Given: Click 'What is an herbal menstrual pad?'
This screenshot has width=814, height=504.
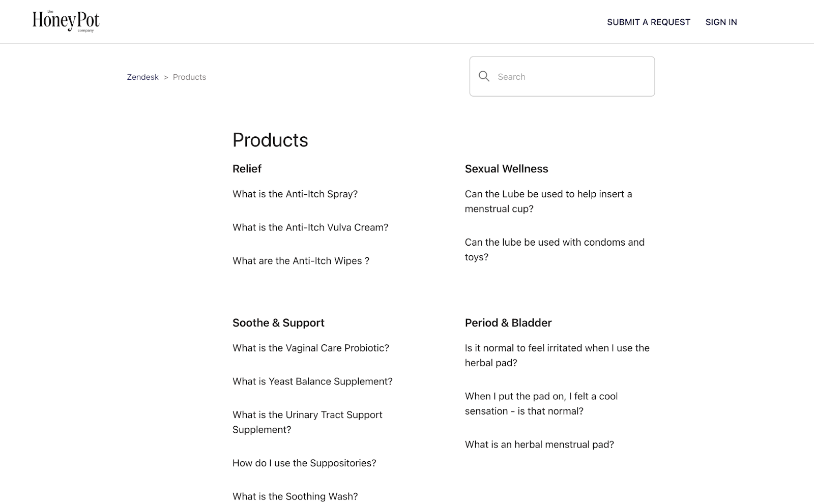Looking at the screenshot, I should coord(539,444).
